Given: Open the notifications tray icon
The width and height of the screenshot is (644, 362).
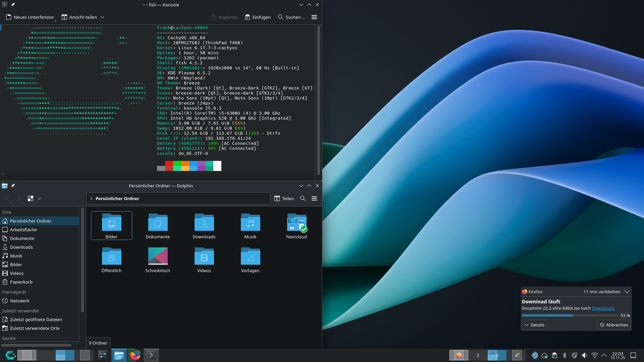Looking at the screenshot, I should tap(535, 355).
